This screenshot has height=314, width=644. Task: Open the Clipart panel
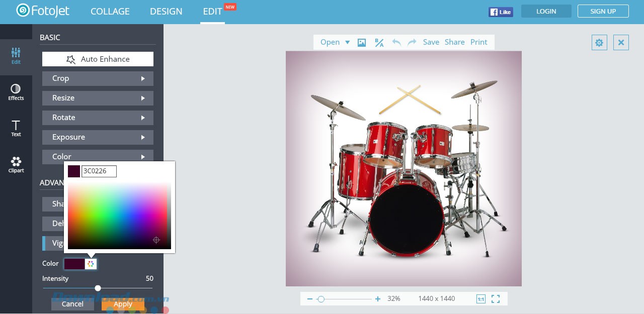point(16,164)
